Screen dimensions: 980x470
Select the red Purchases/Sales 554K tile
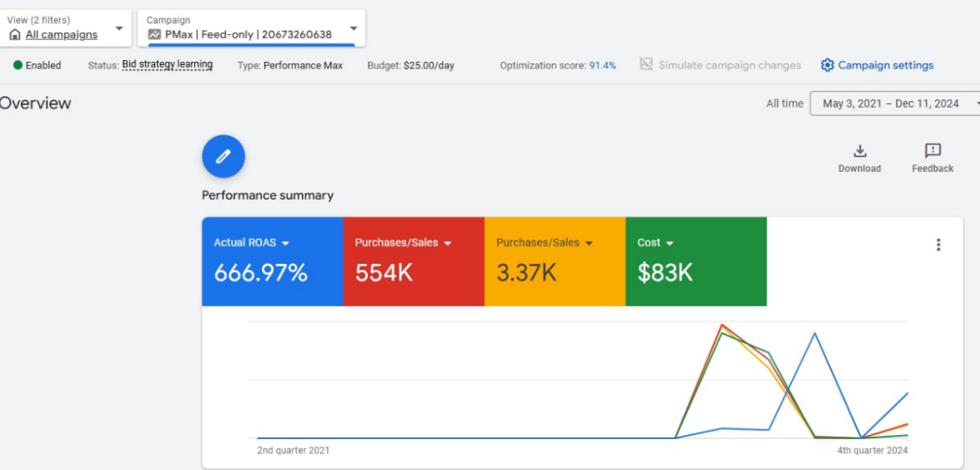[x=413, y=261]
